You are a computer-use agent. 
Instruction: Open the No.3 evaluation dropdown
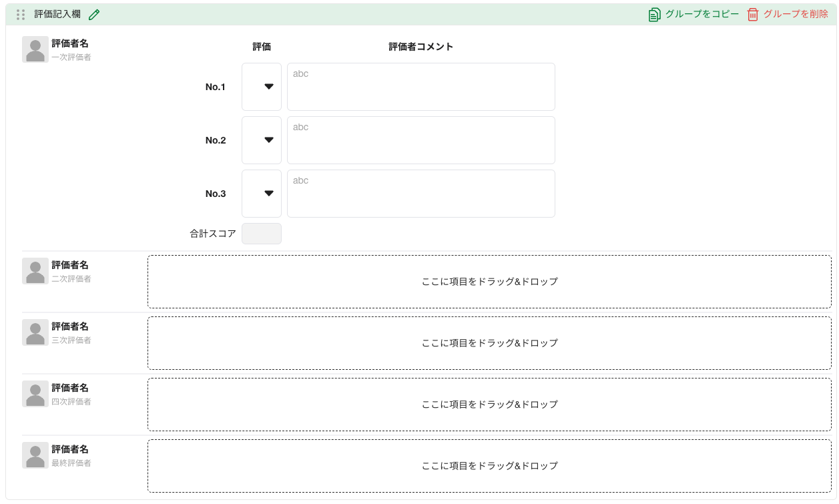click(x=261, y=193)
